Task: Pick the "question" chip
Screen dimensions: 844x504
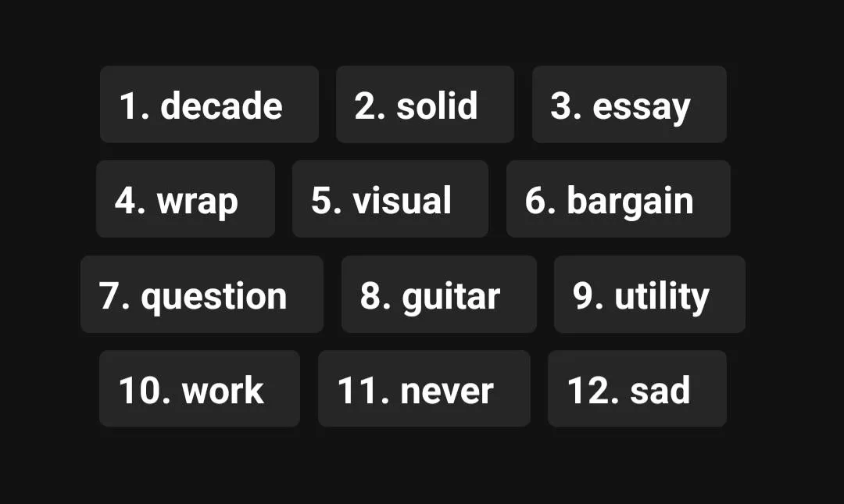Action: point(202,295)
